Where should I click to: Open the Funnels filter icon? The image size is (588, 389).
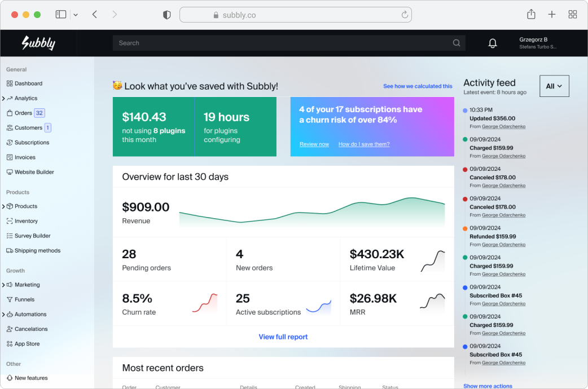click(10, 299)
